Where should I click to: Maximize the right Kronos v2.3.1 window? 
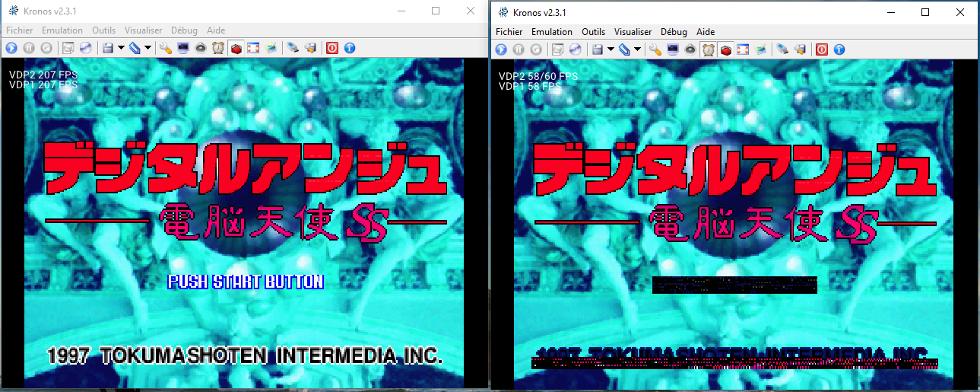[x=925, y=12]
